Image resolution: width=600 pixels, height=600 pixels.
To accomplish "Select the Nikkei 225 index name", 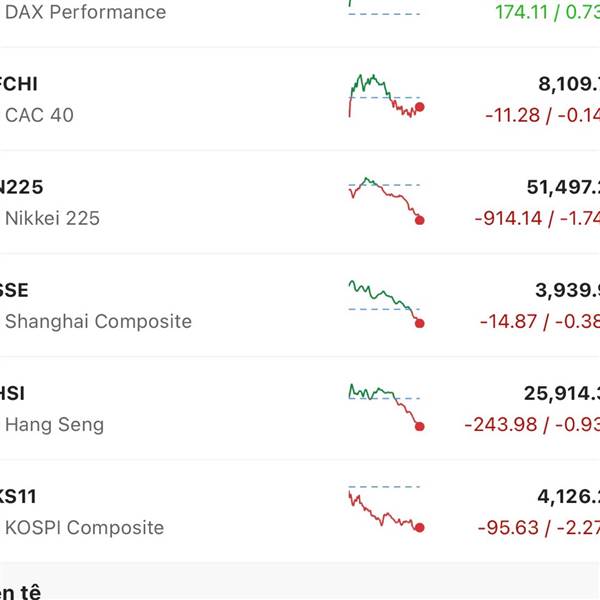I will (53, 218).
